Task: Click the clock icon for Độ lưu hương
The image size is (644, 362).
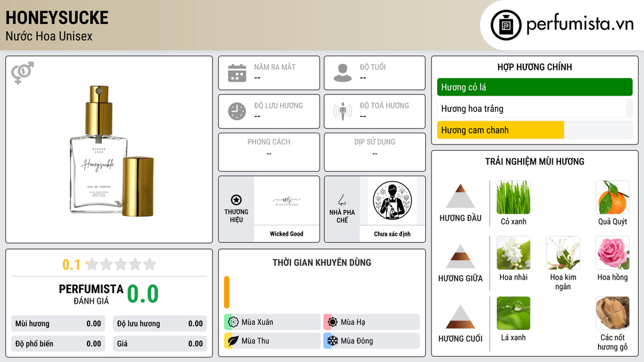Action: click(x=237, y=111)
